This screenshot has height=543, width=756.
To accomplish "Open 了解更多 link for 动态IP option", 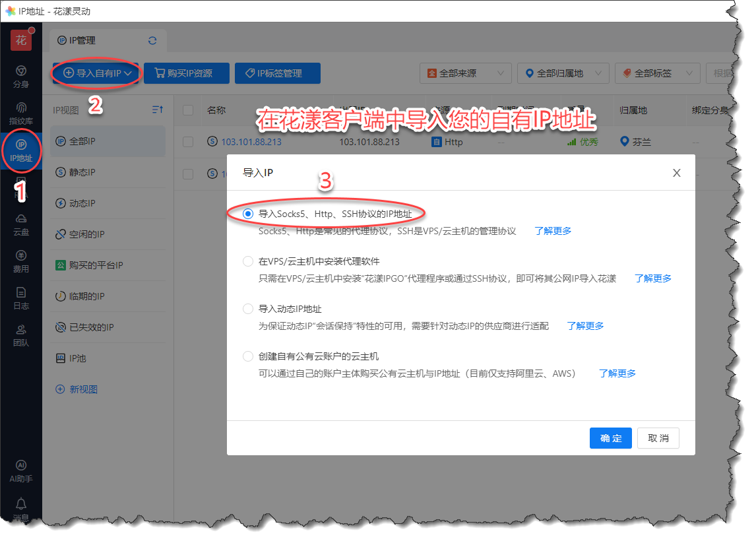I will point(585,326).
